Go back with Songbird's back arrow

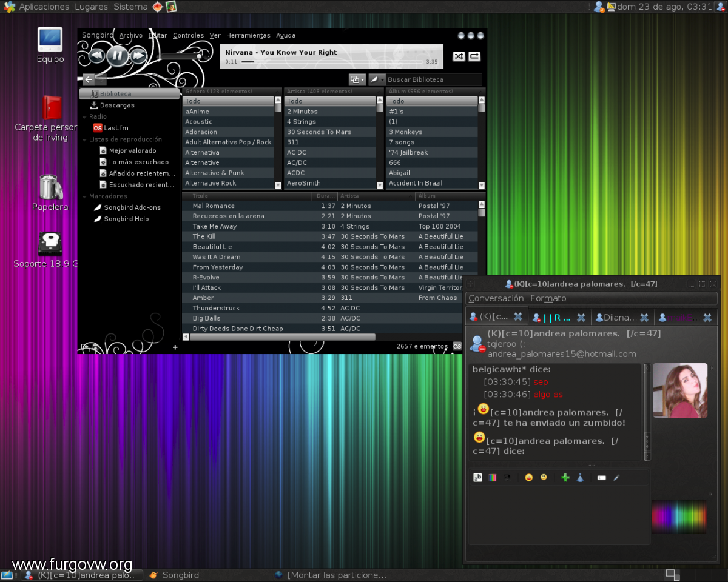point(89,79)
